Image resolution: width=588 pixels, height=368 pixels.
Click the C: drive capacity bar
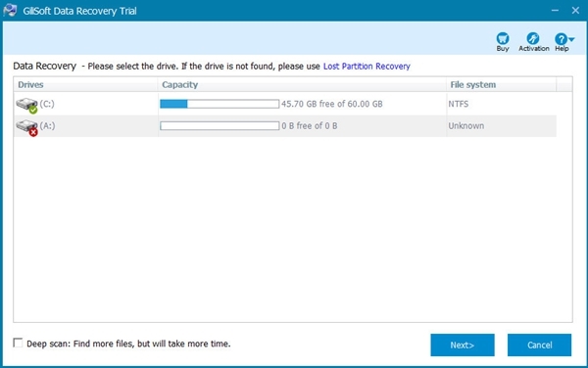tap(220, 104)
